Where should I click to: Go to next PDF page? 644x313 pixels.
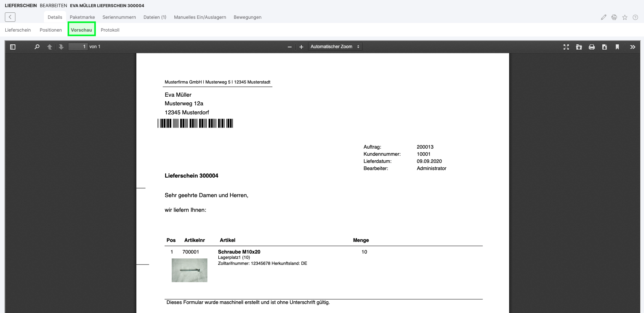coord(61,47)
